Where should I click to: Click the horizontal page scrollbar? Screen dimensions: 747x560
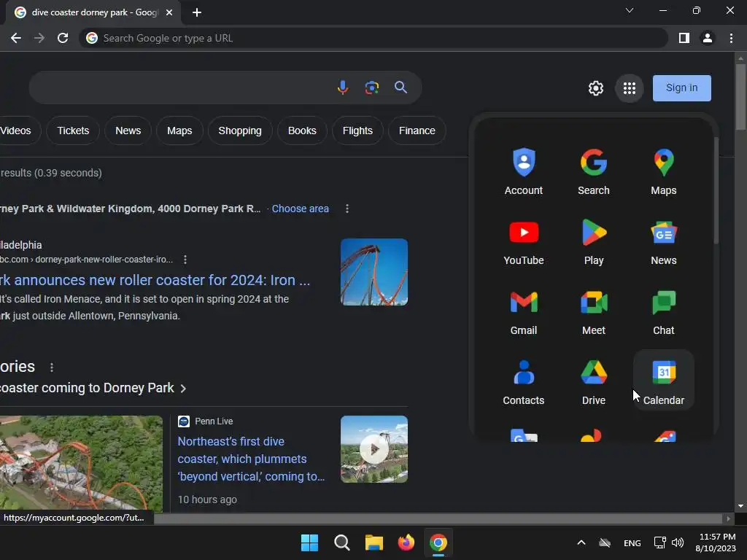pyautogui.click(x=438, y=518)
